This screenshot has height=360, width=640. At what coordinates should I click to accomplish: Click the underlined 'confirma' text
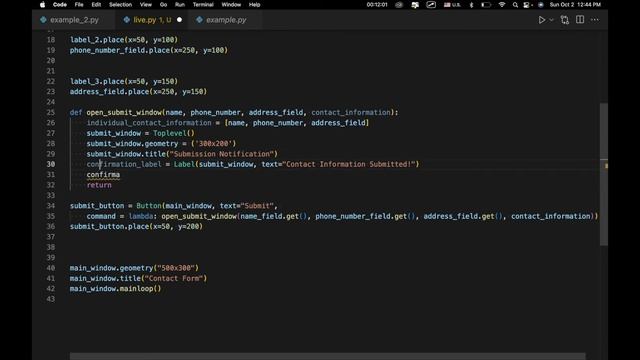pos(103,175)
